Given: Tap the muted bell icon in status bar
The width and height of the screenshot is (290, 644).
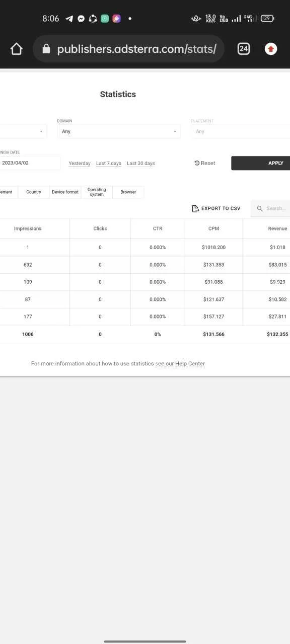Looking at the screenshot, I should click(195, 19).
